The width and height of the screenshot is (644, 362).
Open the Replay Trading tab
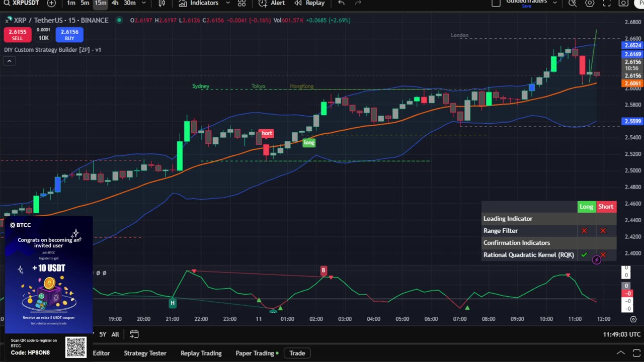coord(201,353)
